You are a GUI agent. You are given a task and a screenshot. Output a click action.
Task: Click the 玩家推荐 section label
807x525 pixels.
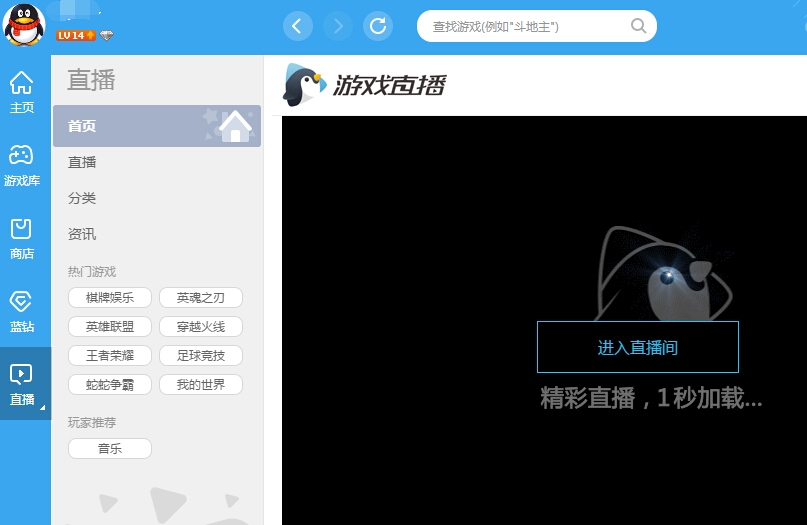click(x=92, y=423)
